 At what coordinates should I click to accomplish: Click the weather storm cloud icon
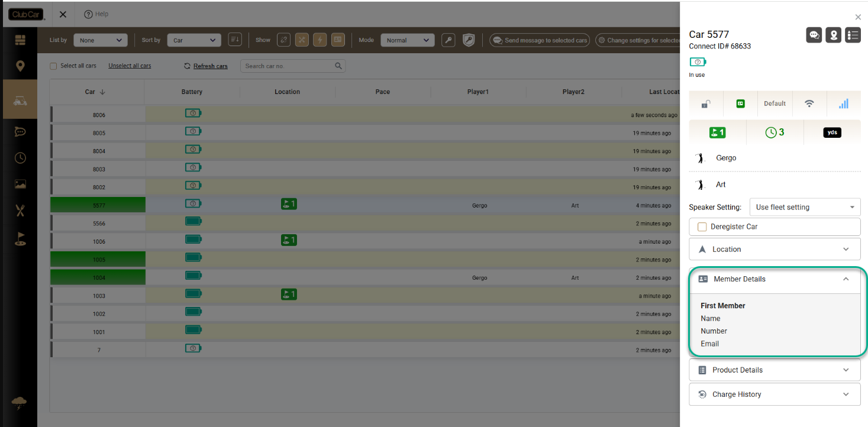pyautogui.click(x=19, y=404)
